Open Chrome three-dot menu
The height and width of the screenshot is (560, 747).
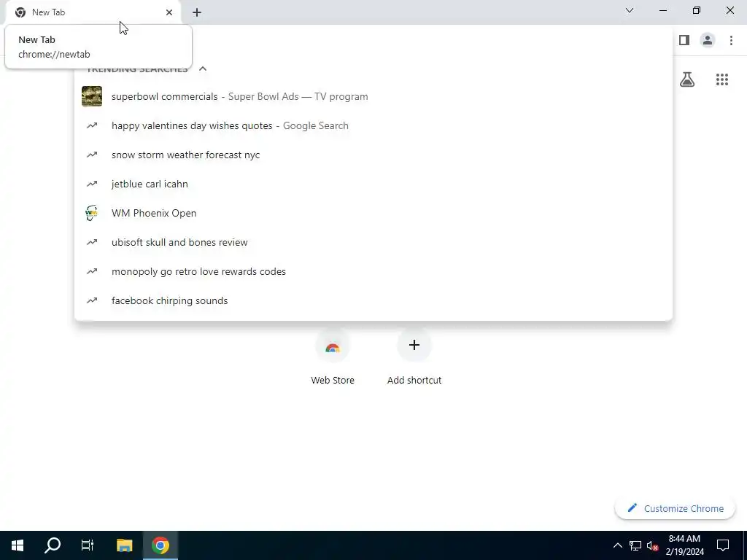[731, 40]
